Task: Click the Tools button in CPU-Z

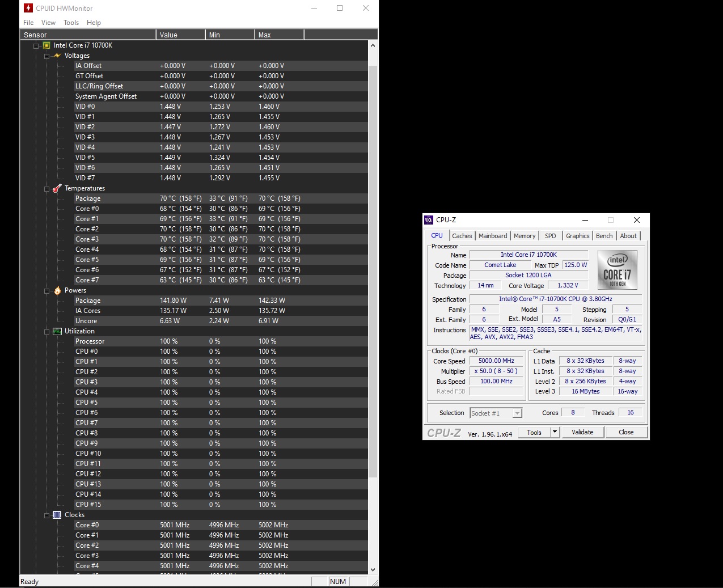Action: pyautogui.click(x=534, y=432)
